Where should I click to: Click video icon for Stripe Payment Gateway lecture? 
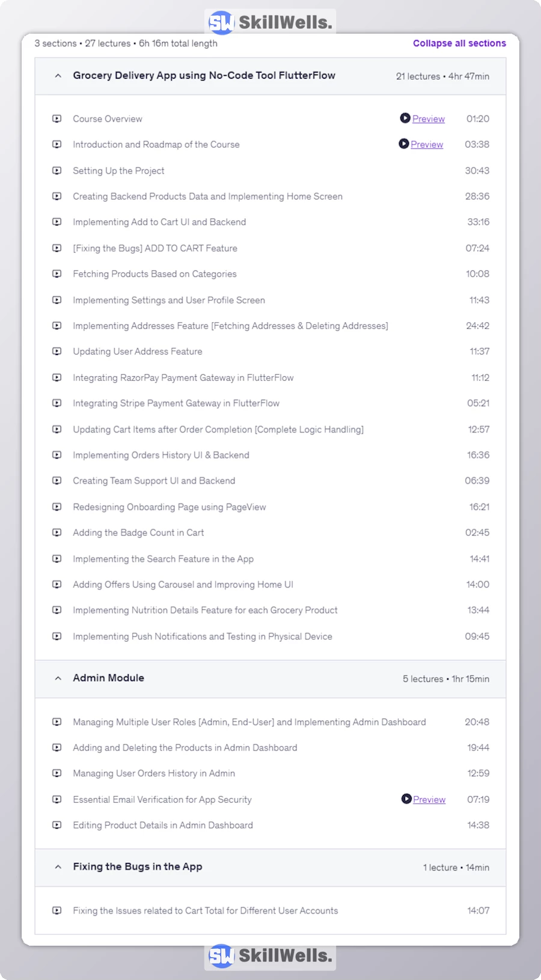pyautogui.click(x=57, y=404)
